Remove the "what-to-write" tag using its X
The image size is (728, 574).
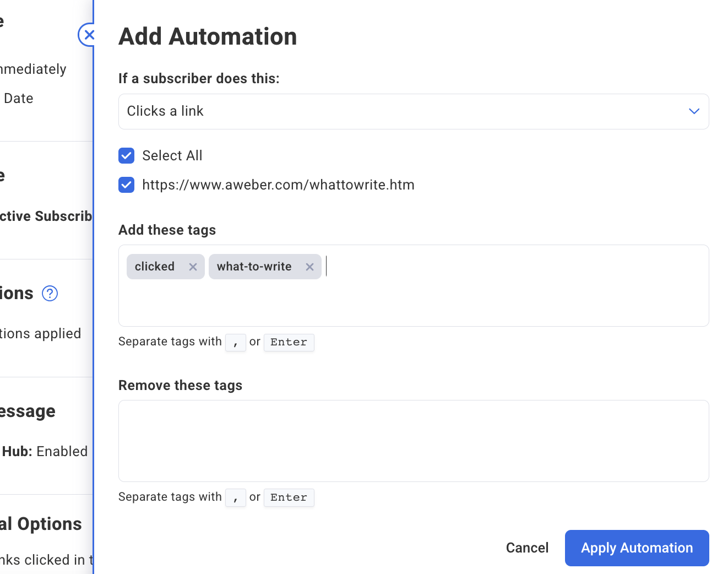(x=309, y=267)
